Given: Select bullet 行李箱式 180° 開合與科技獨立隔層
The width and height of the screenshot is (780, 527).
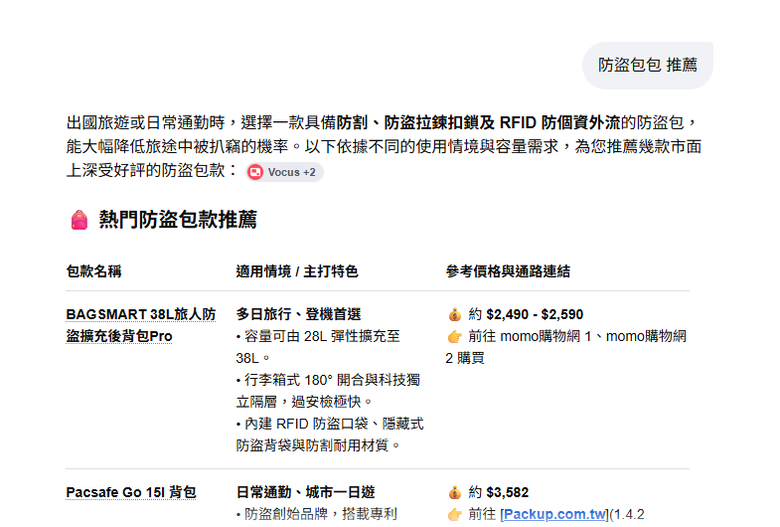Looking at the screenshot, I should pyautogui.click(x=328, y=391).
